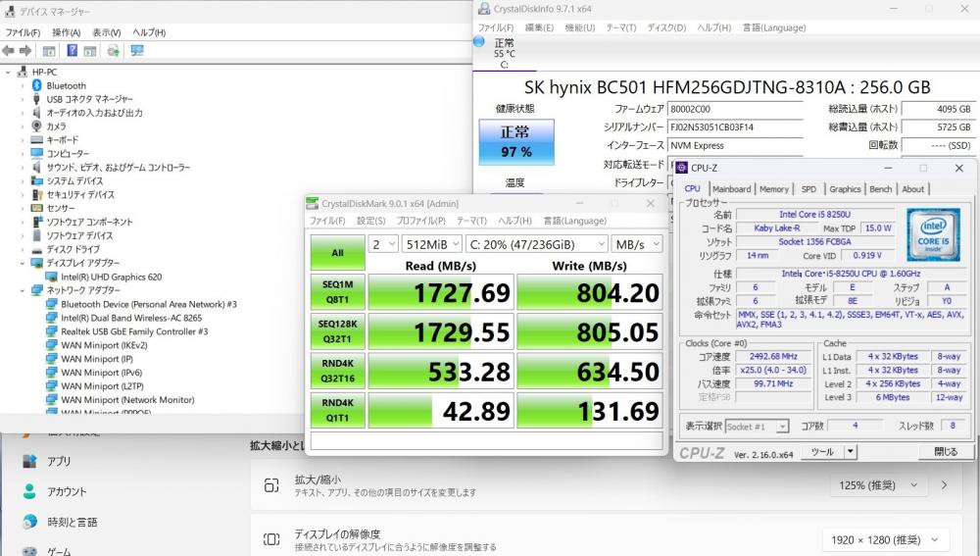Open the drive dropdown C: 20% (47/236GiB)

(x=536, y=244)
